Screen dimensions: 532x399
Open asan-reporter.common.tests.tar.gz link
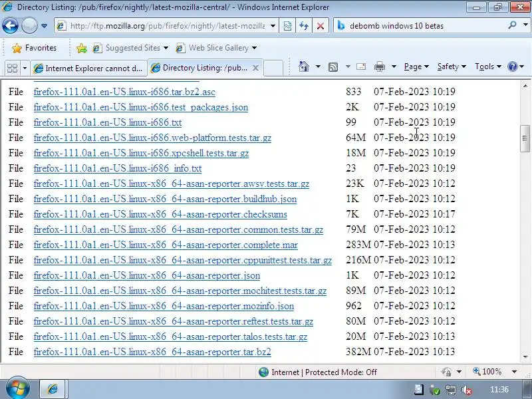coord(178,229)
